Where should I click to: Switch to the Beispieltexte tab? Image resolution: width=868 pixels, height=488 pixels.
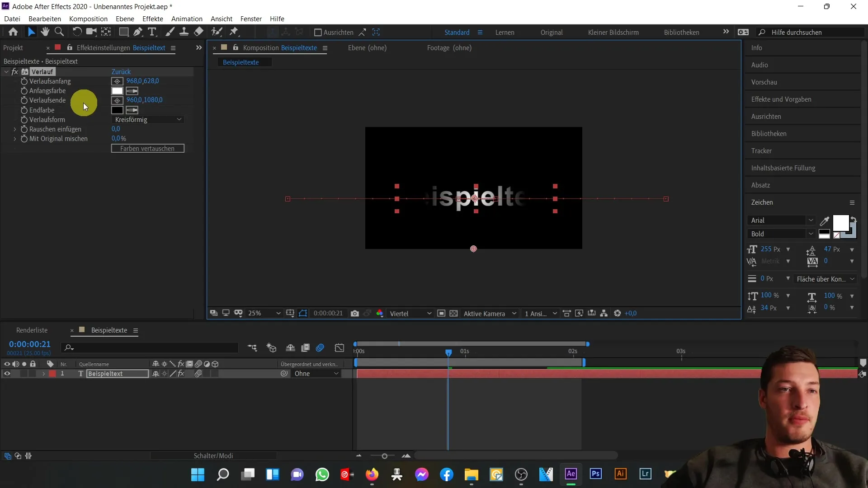click(x=241, y=62)
